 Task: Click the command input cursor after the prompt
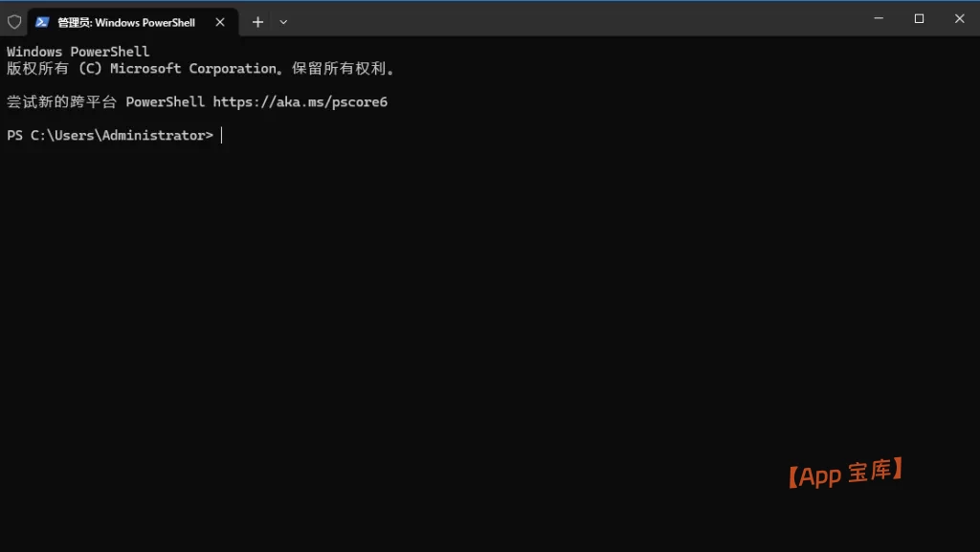coord(222,136)
